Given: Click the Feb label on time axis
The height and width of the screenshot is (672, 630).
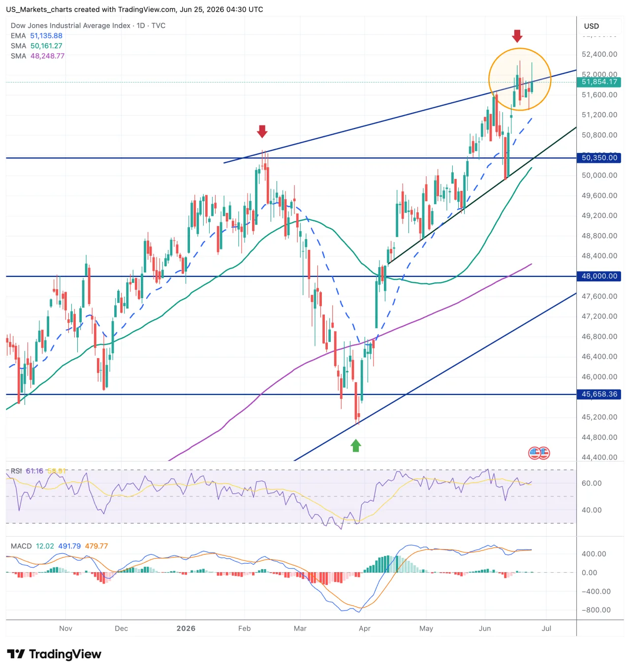Looking at the screenshot, I should click(x=245, y=629).
